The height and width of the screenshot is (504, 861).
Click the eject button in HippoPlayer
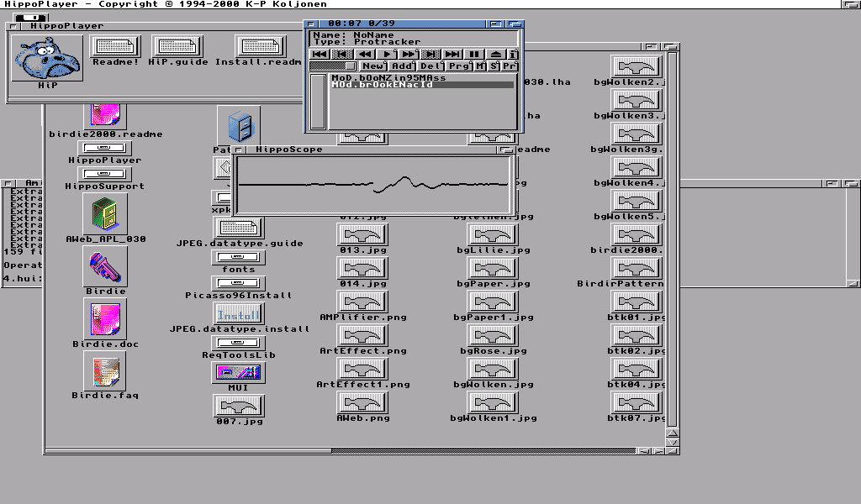click(x=496, y=54)
